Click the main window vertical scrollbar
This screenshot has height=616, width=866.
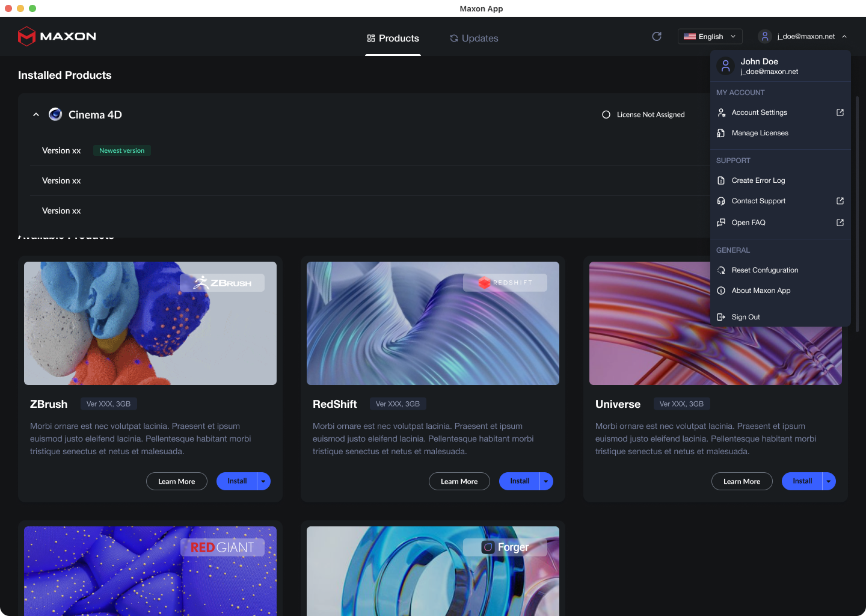pyautogui.click(x=858, y=214)
